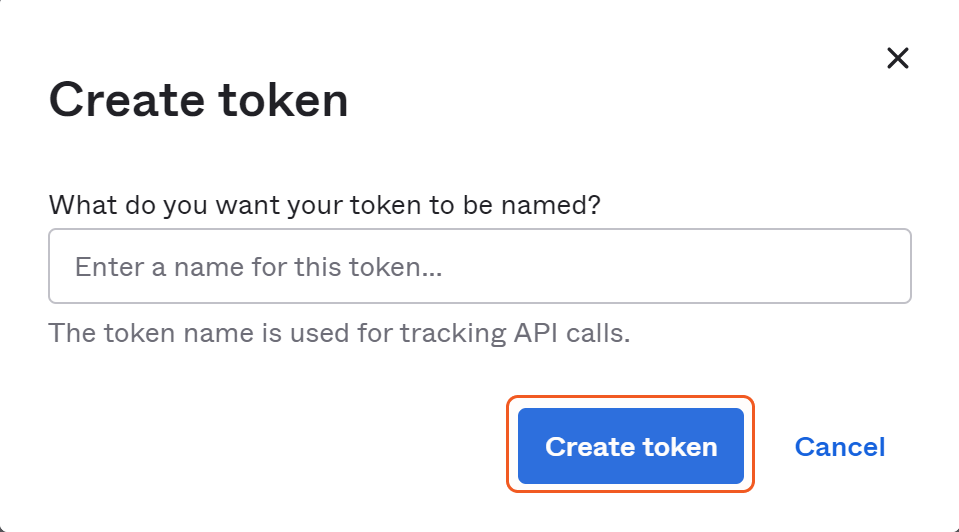Place cursor in the token name placeholder text

coord(258,267)
